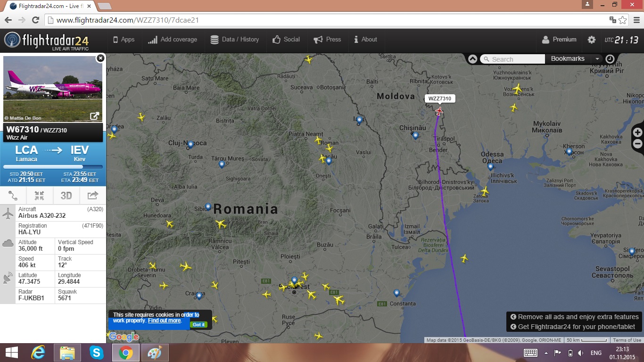The height and width of the screenshot is (362, 644).
Task: Zoom in the map with plus button
Action: (637, 132)
